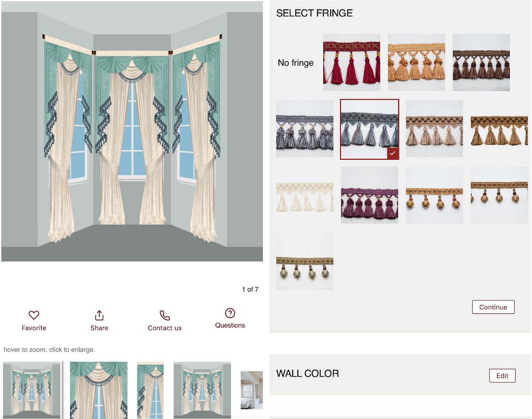532x419 pixels.
Task: View the swag valance close-up thumbnail
Action: click(x=99, y=390)
